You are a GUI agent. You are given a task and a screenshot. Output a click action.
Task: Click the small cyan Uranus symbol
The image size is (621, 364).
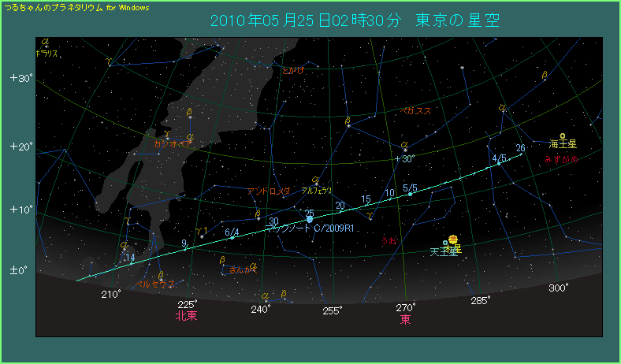point(445,243)
